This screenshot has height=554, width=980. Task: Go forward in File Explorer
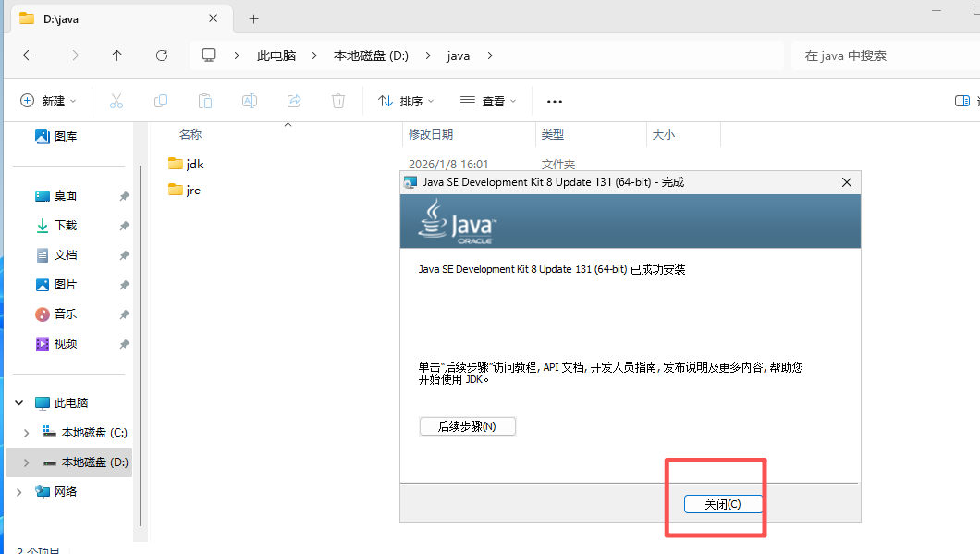(73, 55)
